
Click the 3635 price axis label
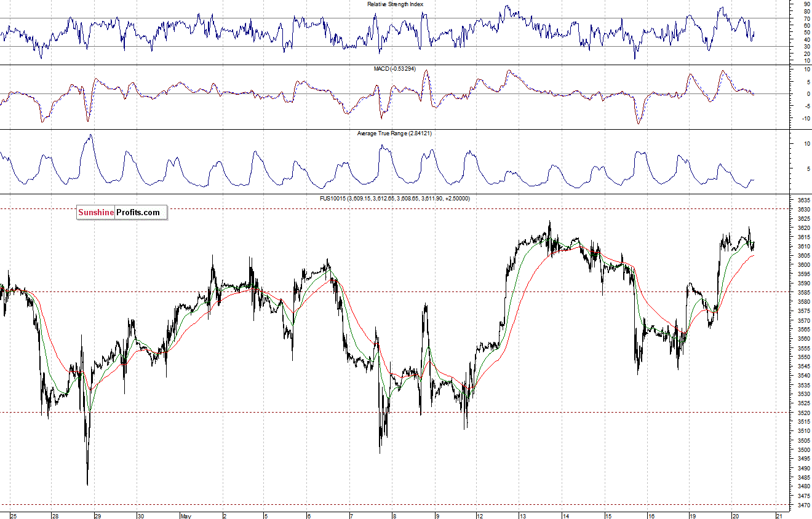click(804, 200)
